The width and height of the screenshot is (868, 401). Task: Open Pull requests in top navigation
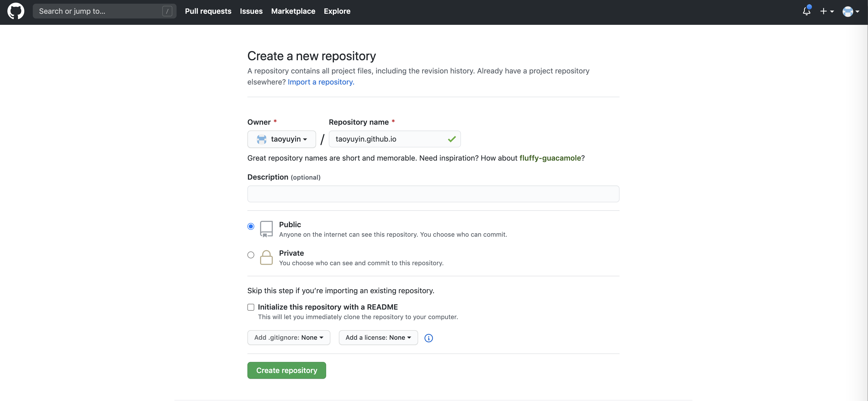point(208,11)
